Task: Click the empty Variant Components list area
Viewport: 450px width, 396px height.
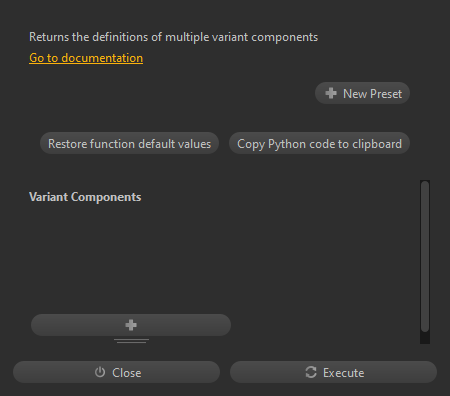Action: (220, 258)
